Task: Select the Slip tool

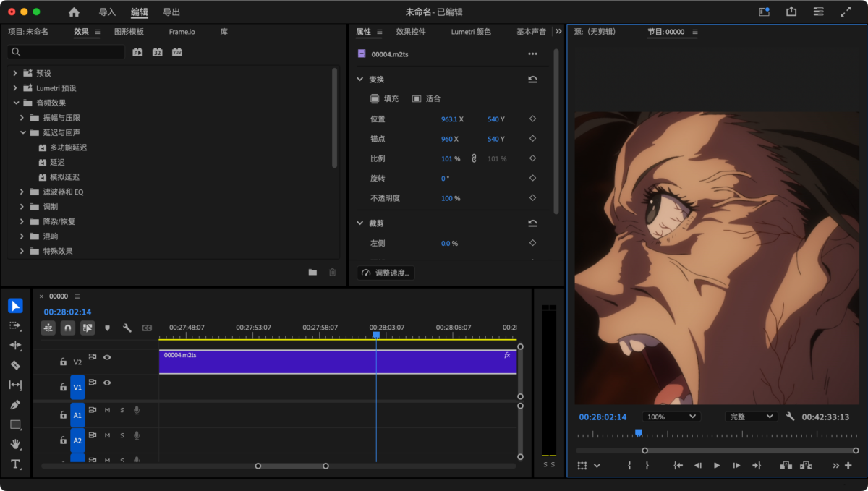Action: pyautogui.click(x=15, y=385)
